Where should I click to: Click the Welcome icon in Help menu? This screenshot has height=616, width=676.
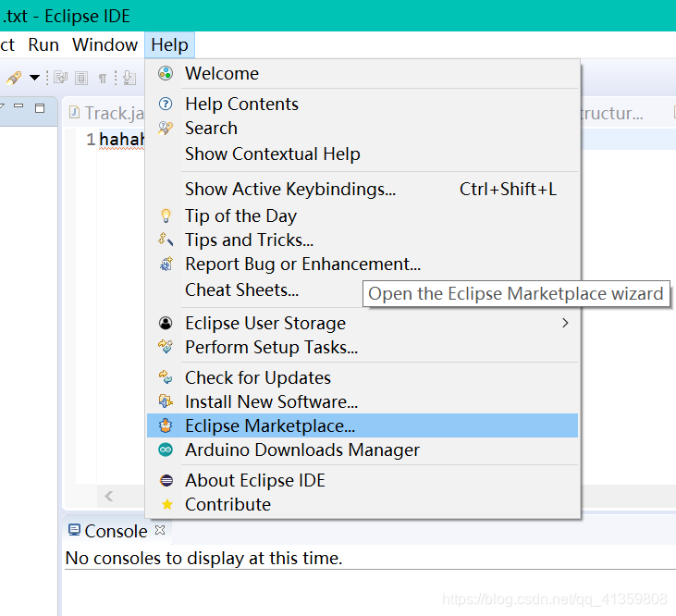tap(166, 73)
